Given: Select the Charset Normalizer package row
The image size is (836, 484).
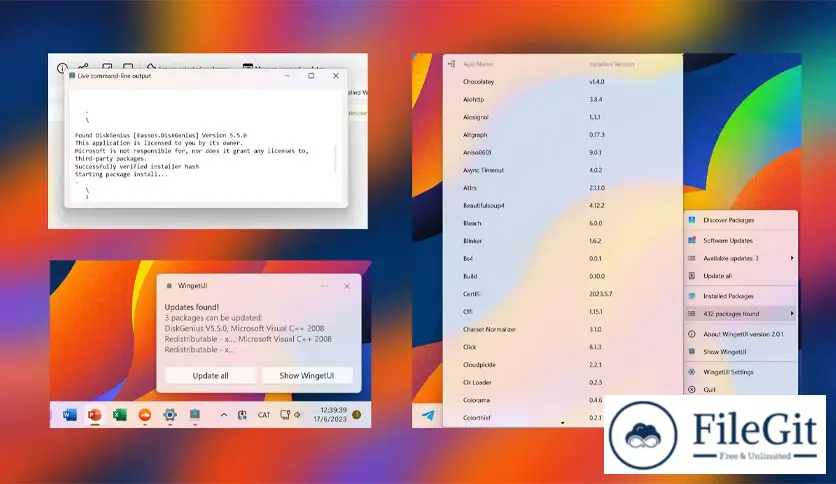Looking at the screenshot, I should coord(562,329).
